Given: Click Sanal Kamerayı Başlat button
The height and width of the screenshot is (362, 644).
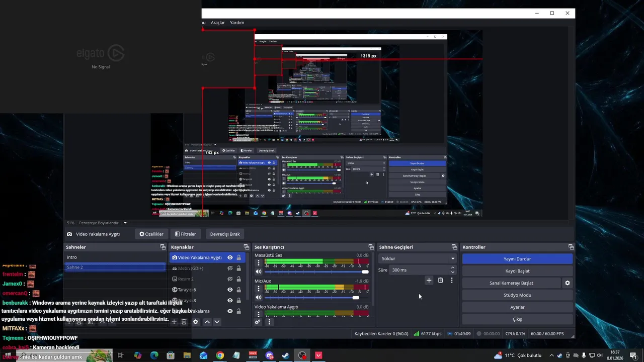Looking at the screenshot, I should click(x=511, y=283).
